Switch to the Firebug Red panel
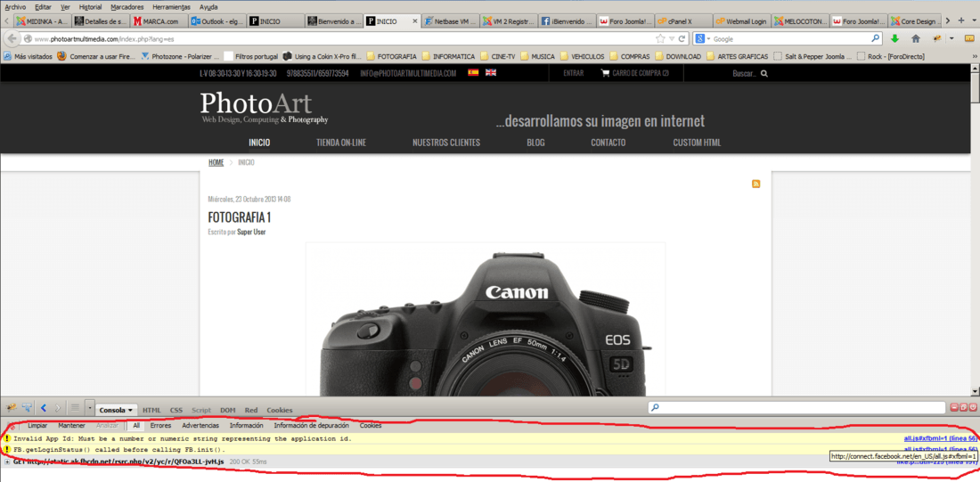The width and height of the screenshot is (980, 482). click(251, 410)
